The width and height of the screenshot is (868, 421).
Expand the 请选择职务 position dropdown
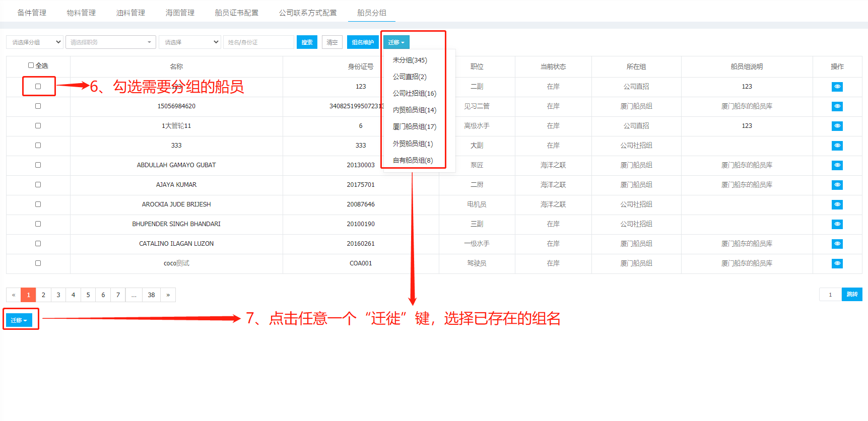click(110, 42)
